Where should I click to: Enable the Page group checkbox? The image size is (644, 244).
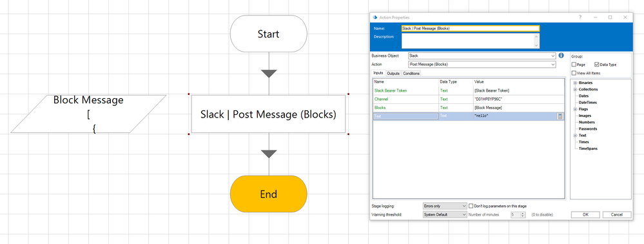[574, 65]
